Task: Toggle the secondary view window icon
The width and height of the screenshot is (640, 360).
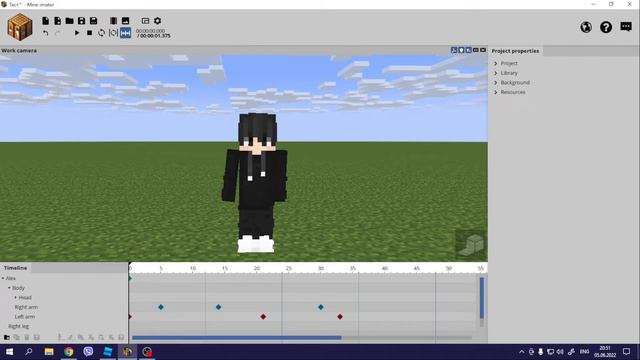Action: [145, 21]
